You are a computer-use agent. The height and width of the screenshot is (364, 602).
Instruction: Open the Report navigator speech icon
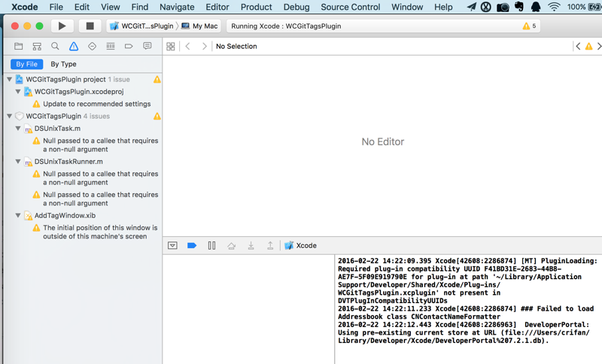coord(147,46)
